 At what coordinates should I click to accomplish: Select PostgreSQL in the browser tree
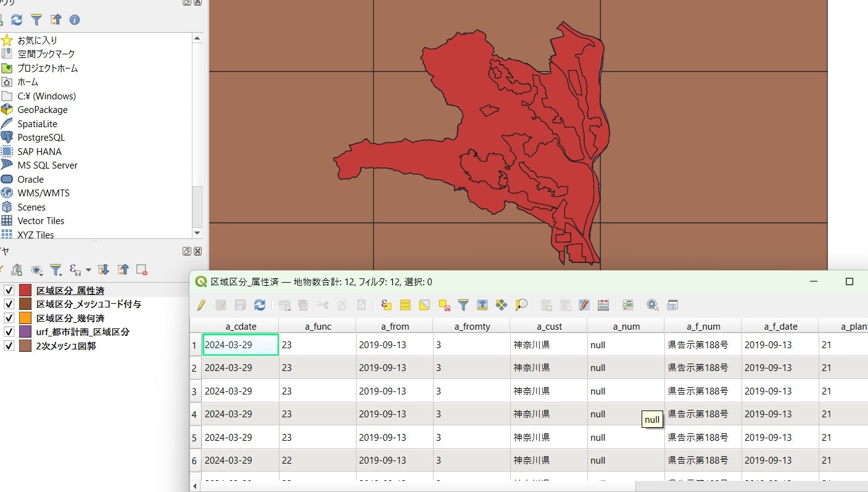pos(41,138)
